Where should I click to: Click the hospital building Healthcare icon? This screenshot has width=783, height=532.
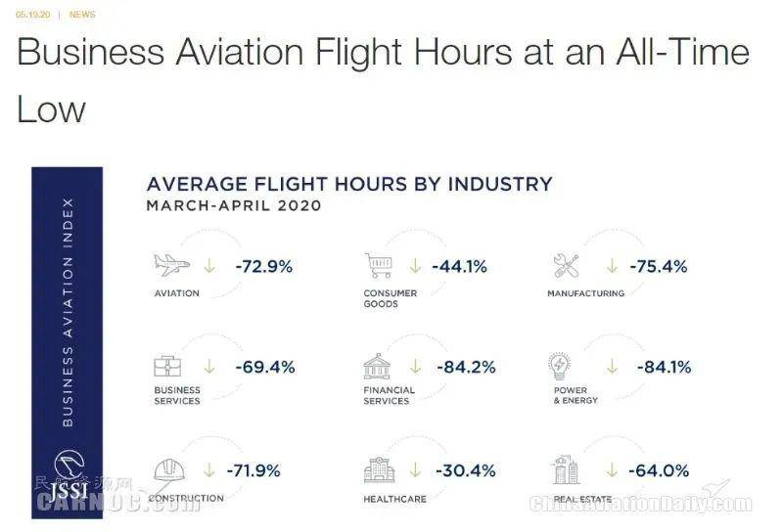379,470
